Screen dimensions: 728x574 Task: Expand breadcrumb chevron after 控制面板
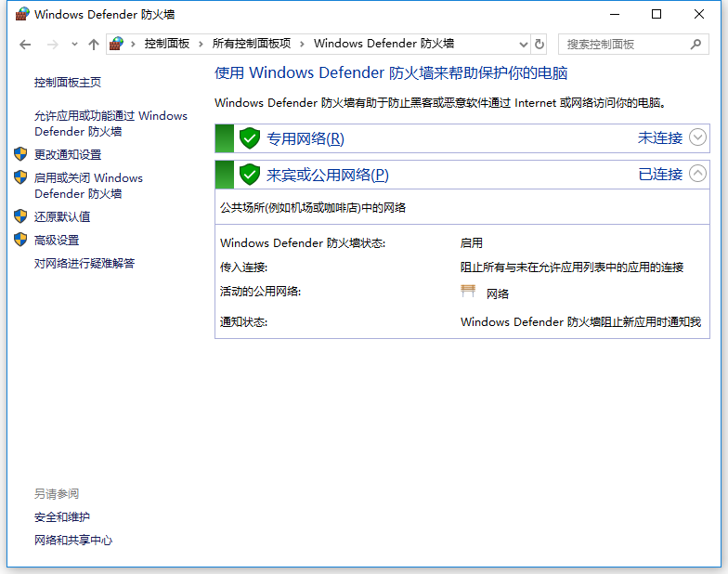[x=201, y=45]
